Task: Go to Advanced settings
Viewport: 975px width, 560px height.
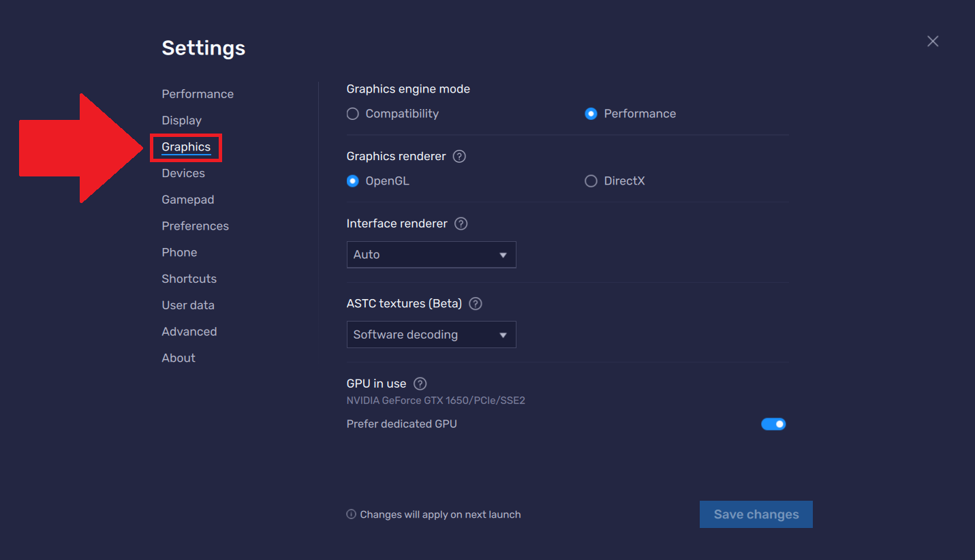Action: coord(189,332)
